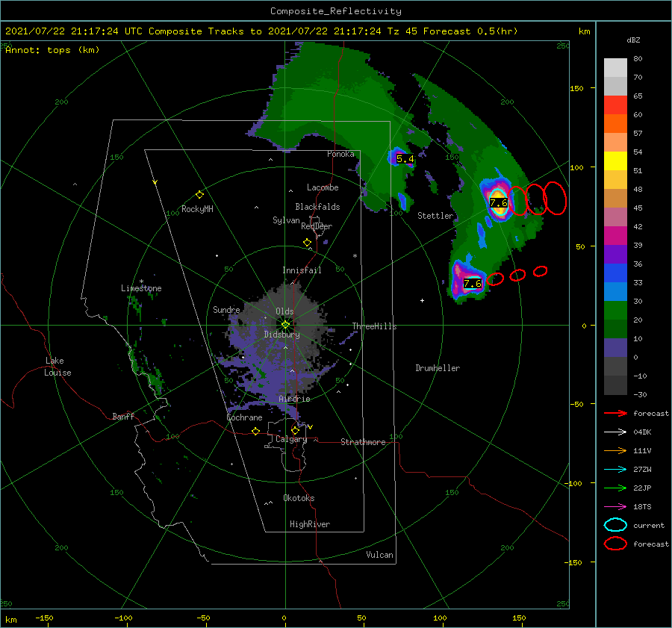Viewport: 672px width, 628px height.
Task: Click the yellow diamond marker below Cochrane
Action: point(255,431)
